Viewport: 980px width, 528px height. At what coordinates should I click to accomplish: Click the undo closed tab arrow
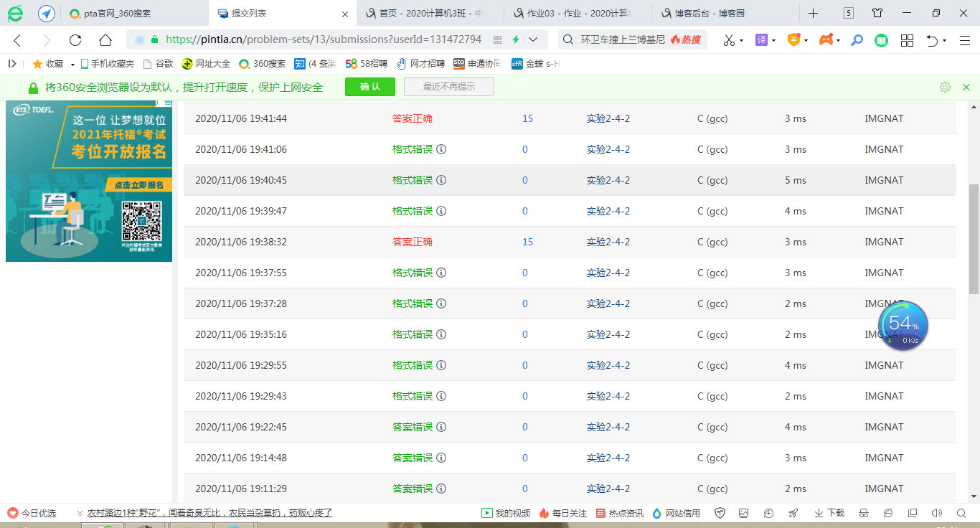coord(932,40)
